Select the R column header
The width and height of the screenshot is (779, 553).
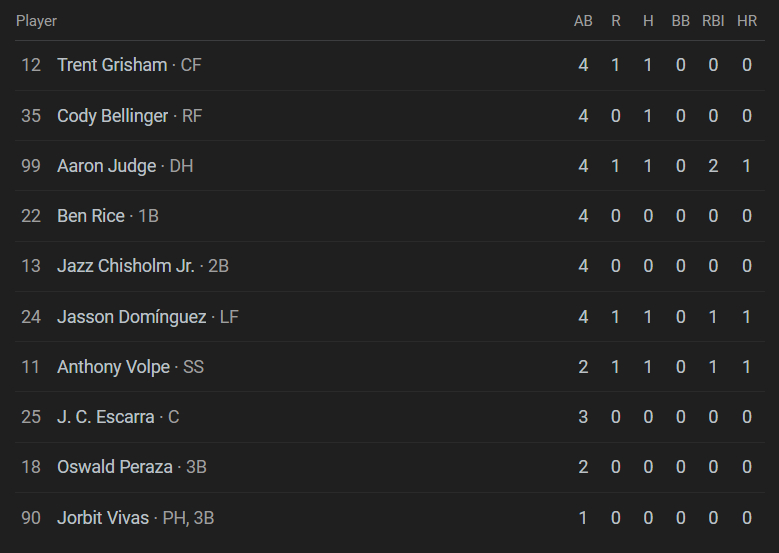point(615,21)
